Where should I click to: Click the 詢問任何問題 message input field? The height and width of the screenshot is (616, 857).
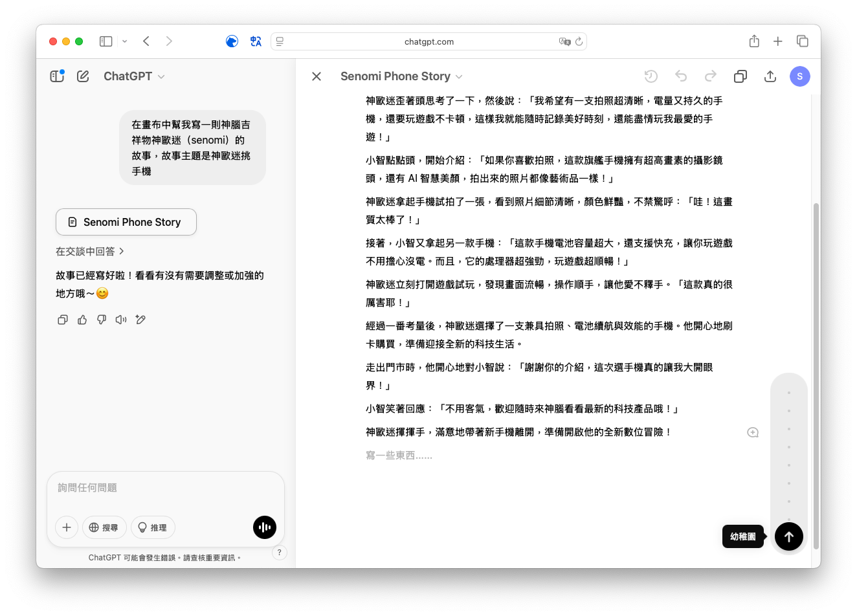(165, 488)
